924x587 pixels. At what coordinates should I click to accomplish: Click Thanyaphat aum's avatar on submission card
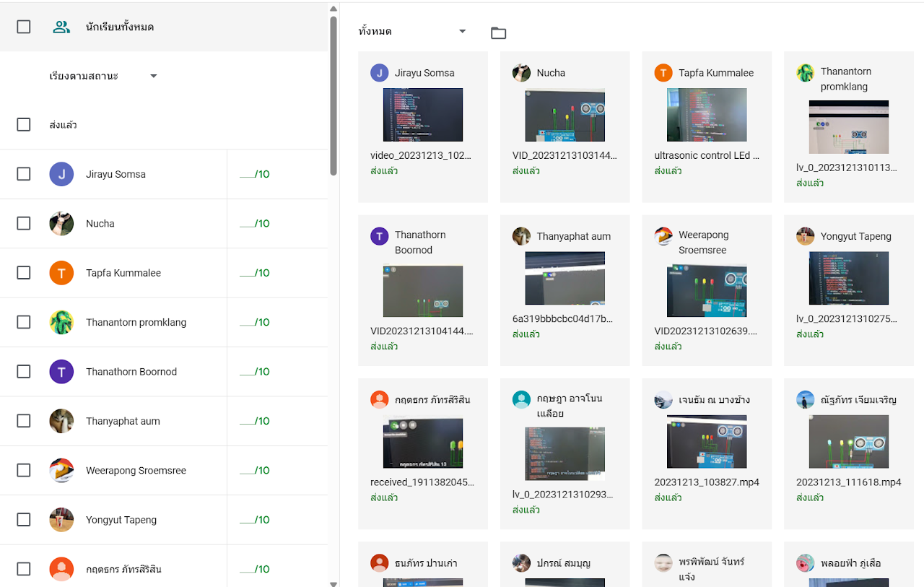coord(521,236)
